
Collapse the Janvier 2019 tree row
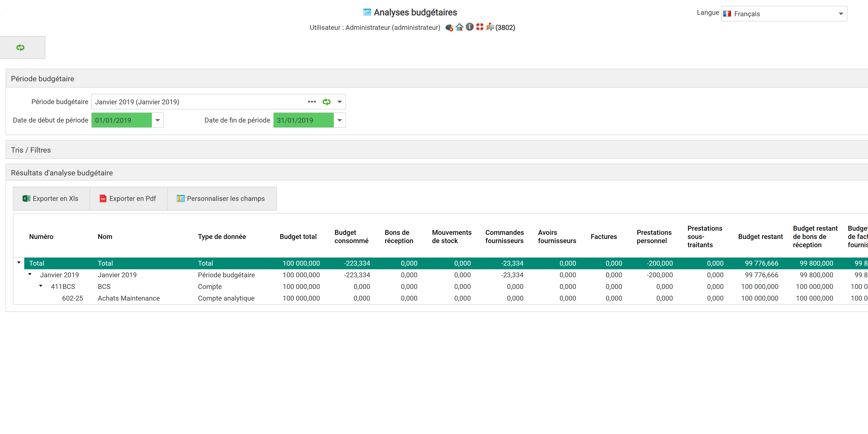click(x=30, y=274)
